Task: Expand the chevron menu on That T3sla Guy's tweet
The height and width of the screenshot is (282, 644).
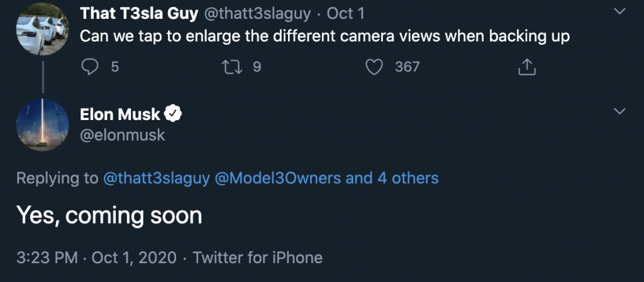Action: [x=619, y=12]
